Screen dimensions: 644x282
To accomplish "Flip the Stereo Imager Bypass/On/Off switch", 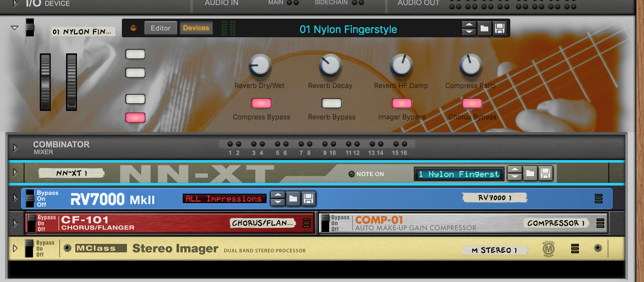I will 29,248.
